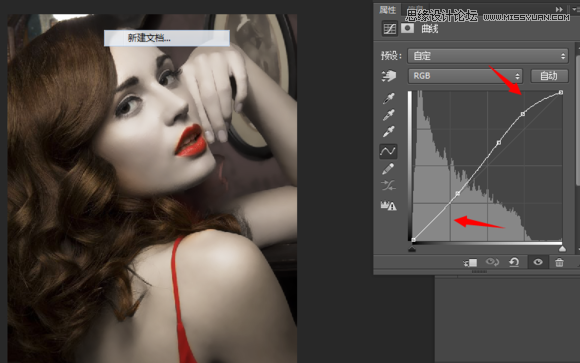Select the curves adjustment icon in Properties
Viewport: 580px width, 363px height.
(x=390, y=28)
